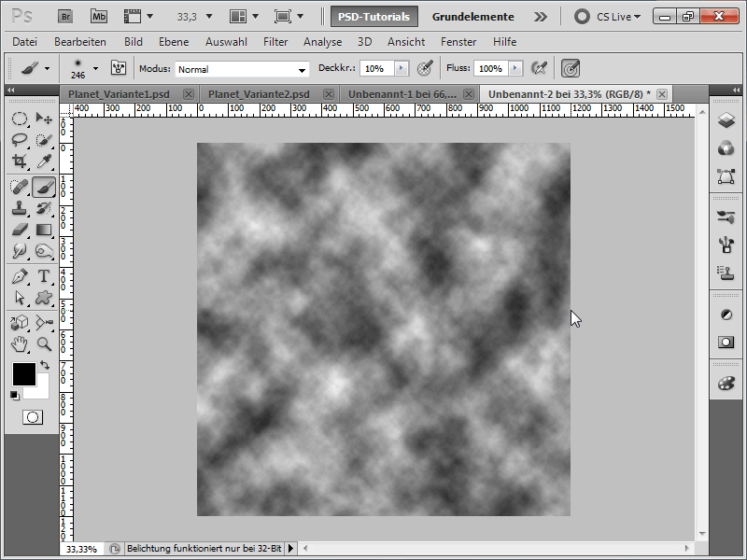The width and height of the screenshot is (747, 560).
Task: Enable airbrush mode
Action: (x=539, y=68)
